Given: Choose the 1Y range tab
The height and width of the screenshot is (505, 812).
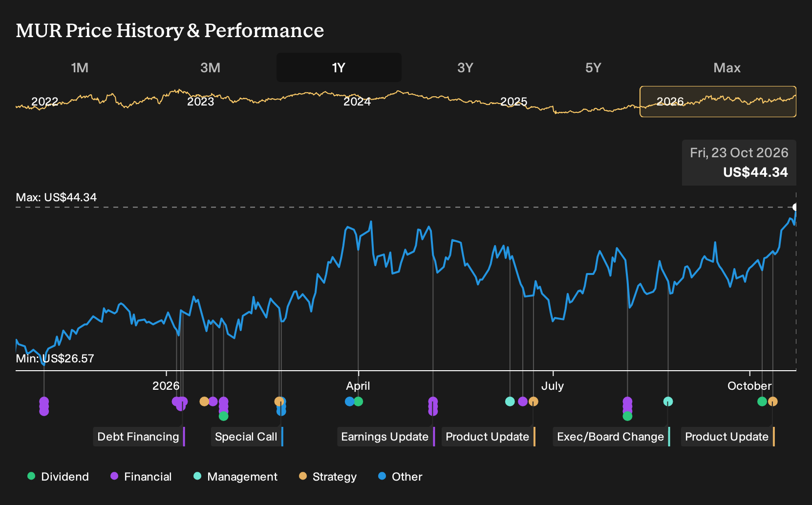Looking at the screenshot, I should pyautogui.click(x=339, y=67).
